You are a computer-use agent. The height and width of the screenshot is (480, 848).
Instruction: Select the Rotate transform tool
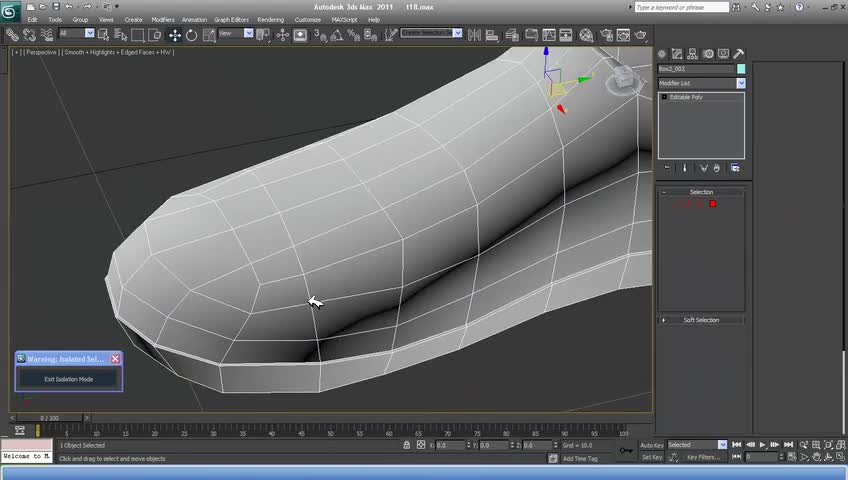[x=191, y=34]
